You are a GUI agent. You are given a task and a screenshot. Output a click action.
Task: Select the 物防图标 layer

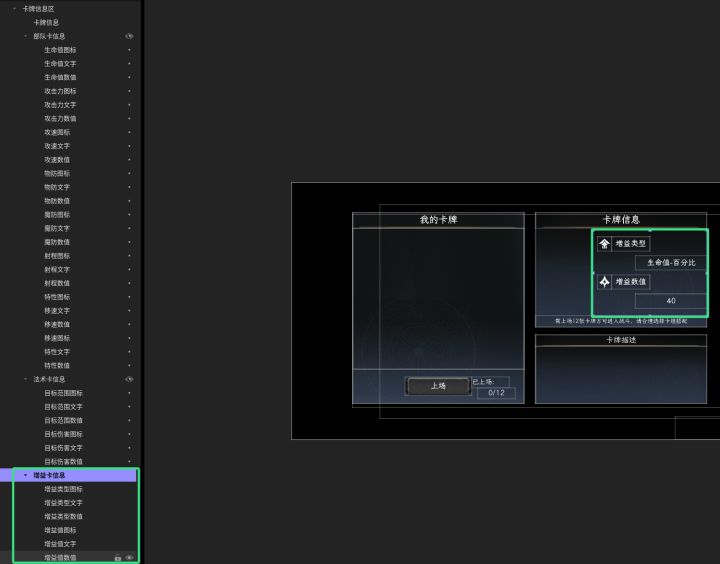57,173
